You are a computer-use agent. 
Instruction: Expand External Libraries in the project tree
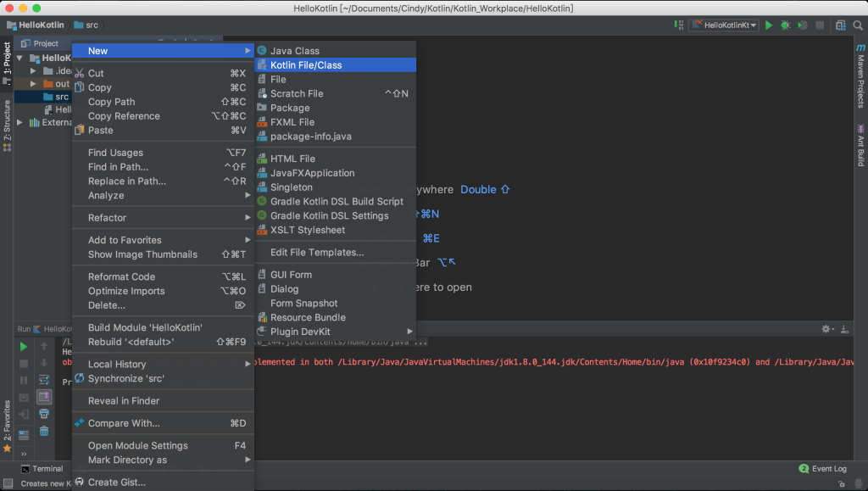point(20,122)
